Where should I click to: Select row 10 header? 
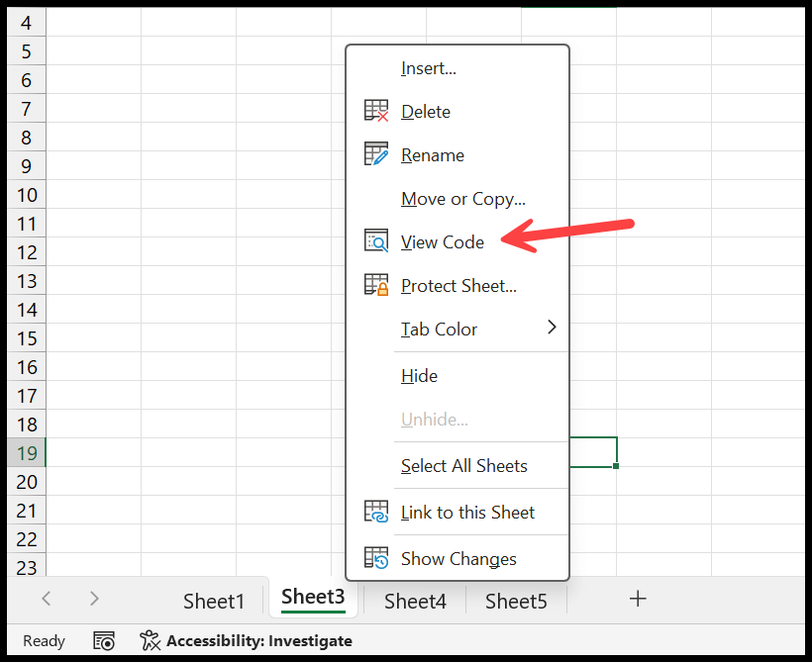point(27,195)
